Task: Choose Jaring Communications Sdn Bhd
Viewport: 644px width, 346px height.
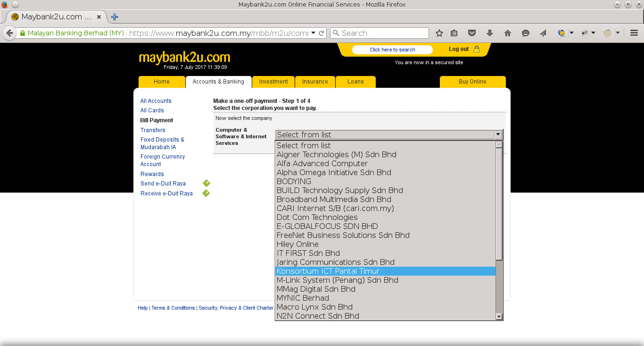Action: pos(385,262)
